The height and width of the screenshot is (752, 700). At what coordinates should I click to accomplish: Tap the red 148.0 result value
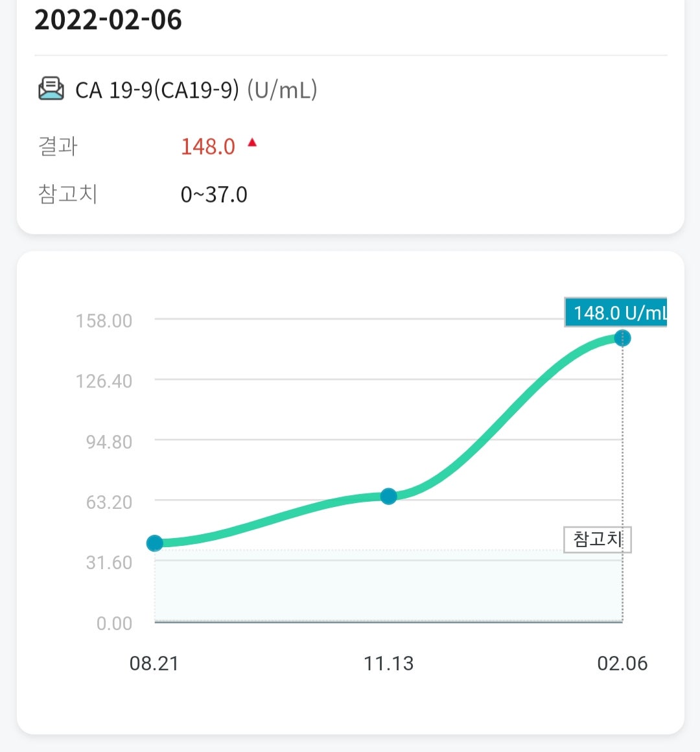tap(208, 147)
